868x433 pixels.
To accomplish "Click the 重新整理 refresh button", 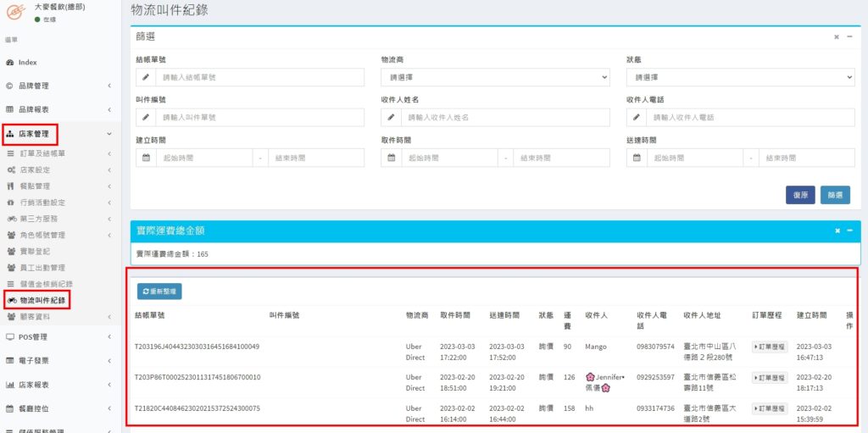I will coord(159,291).
